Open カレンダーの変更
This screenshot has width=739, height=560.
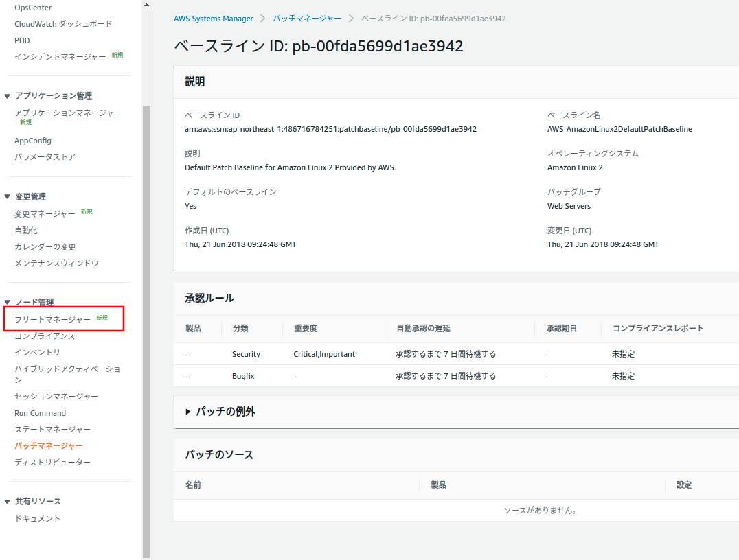pyautogui.click(x=45, y=247)
